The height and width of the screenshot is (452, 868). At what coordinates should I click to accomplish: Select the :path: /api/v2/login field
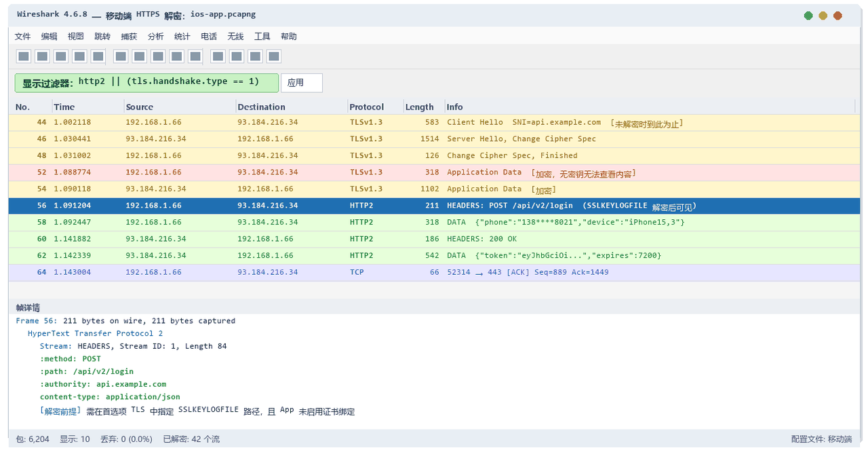point(87,371)
